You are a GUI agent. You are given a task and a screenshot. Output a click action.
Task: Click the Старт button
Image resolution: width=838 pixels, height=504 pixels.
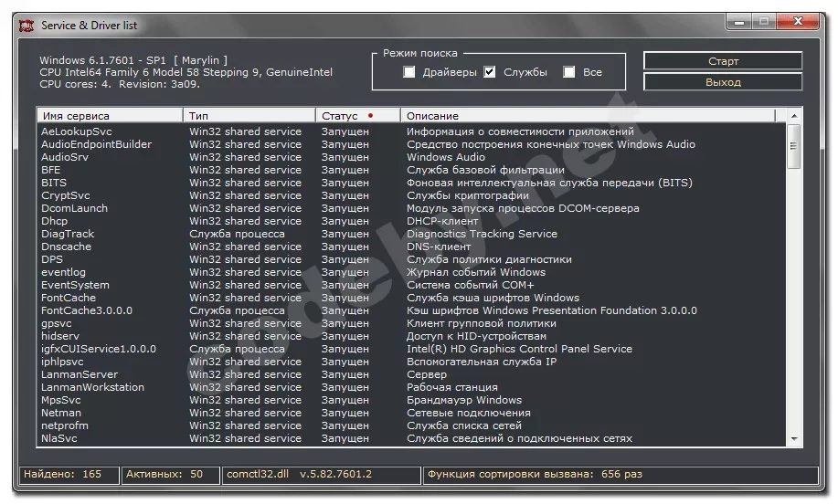click(723, 61)
